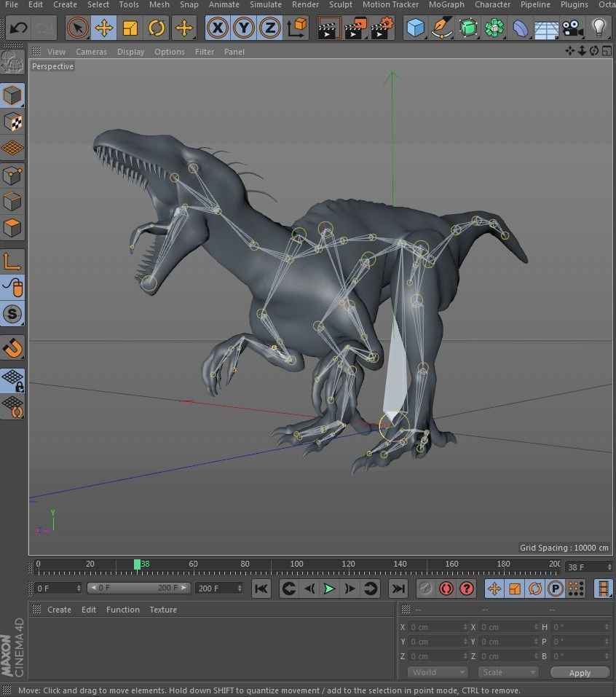This screenshot has height=697, width=616.
Task: Go to start of animation
Action: pyautogui.click(x=261, y=588)
